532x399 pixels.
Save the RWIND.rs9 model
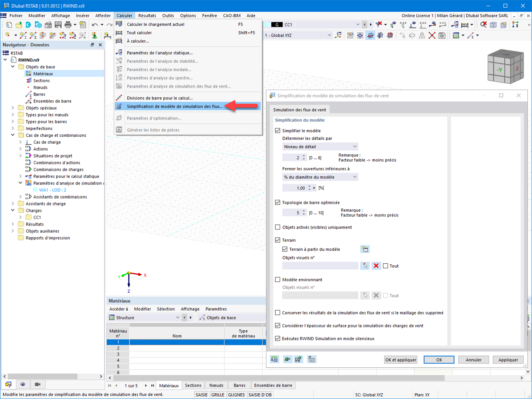pyautogui.click(x=58, y=24)
